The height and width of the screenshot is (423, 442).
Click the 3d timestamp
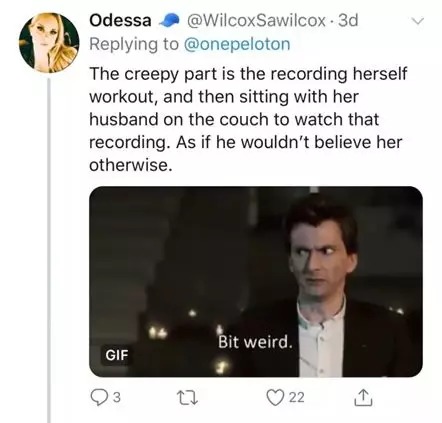348,21
